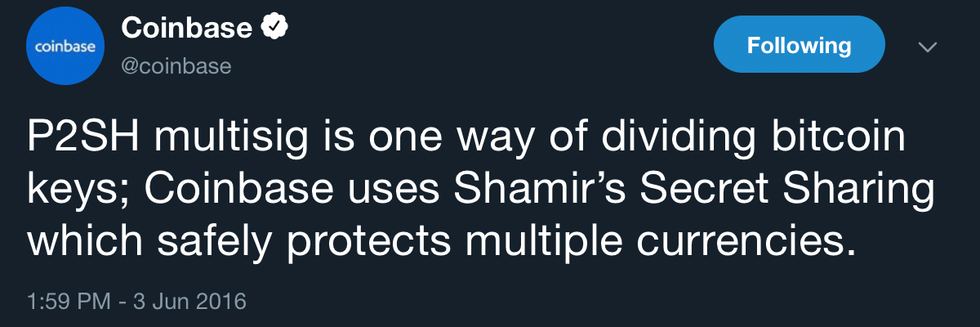Open the Coinbase profile avatar
Screen dimensions: 980x327
click(65, 48)
